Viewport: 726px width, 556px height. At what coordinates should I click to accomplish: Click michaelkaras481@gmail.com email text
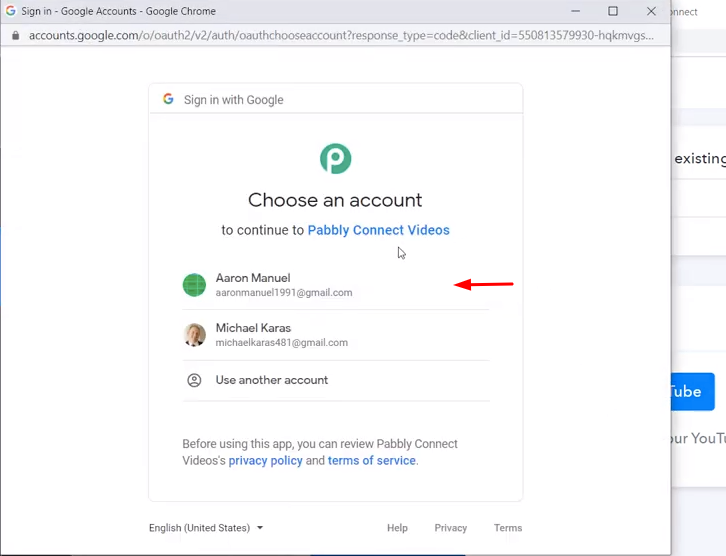[x=282, y=343]
